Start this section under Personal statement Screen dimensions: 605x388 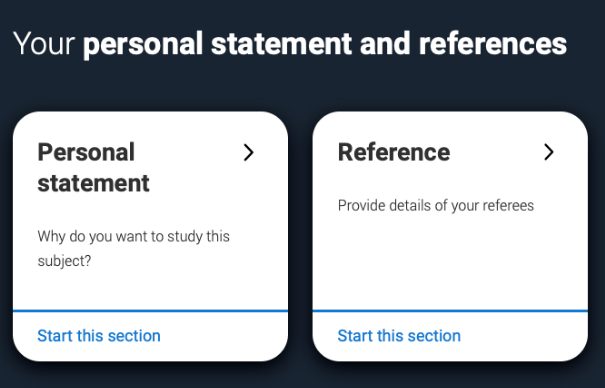(x=99, y=336)
